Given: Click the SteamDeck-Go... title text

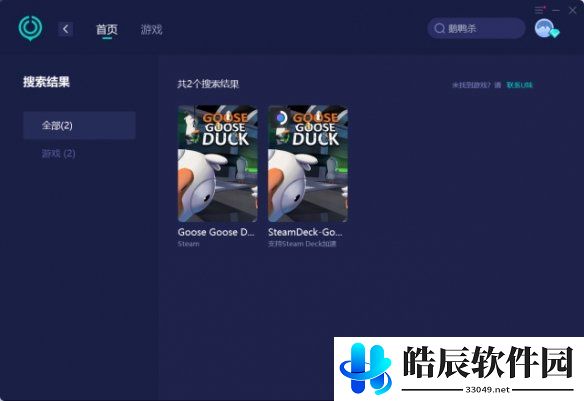Looking at the screenshot, I should [x=305, y=232].
